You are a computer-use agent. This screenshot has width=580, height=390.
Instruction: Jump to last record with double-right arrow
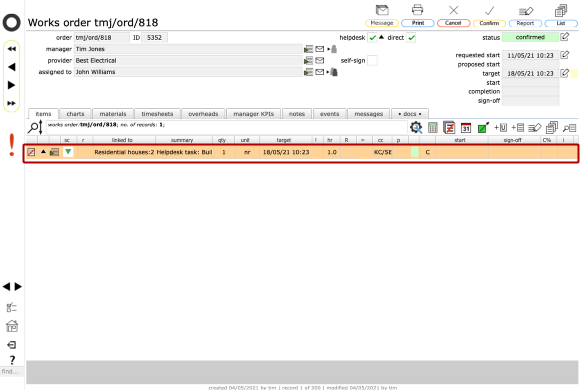(12, 103)
